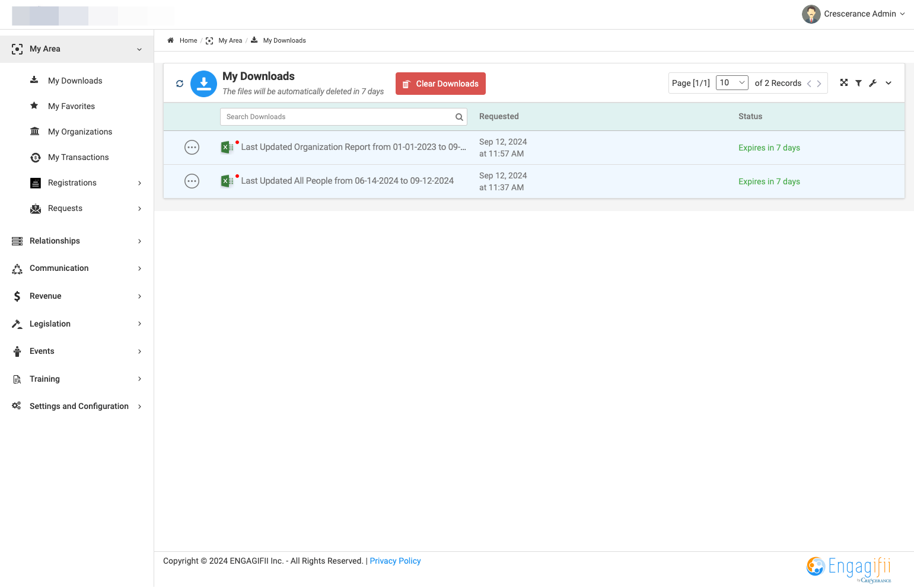Go to previous page arrow
Image resolution: width=914 pixels, height=588 pixels.
(809, 84)
